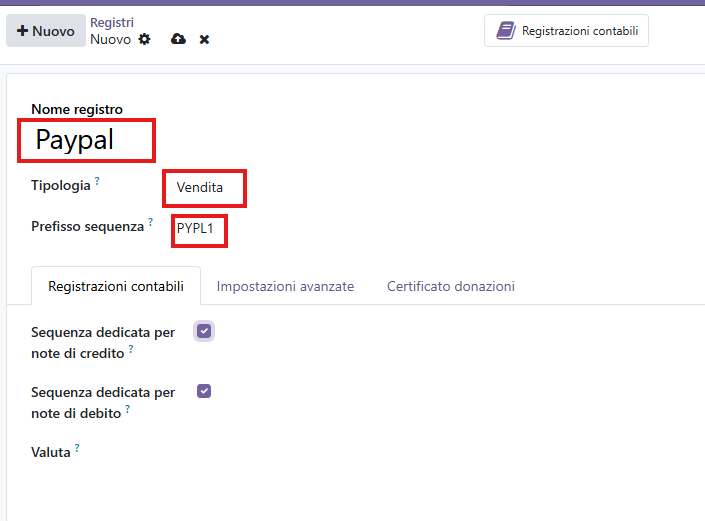This screenshot has height=521, width=705.
Task: Show the note di credito help question mark
Action: [x=131, y=348]
